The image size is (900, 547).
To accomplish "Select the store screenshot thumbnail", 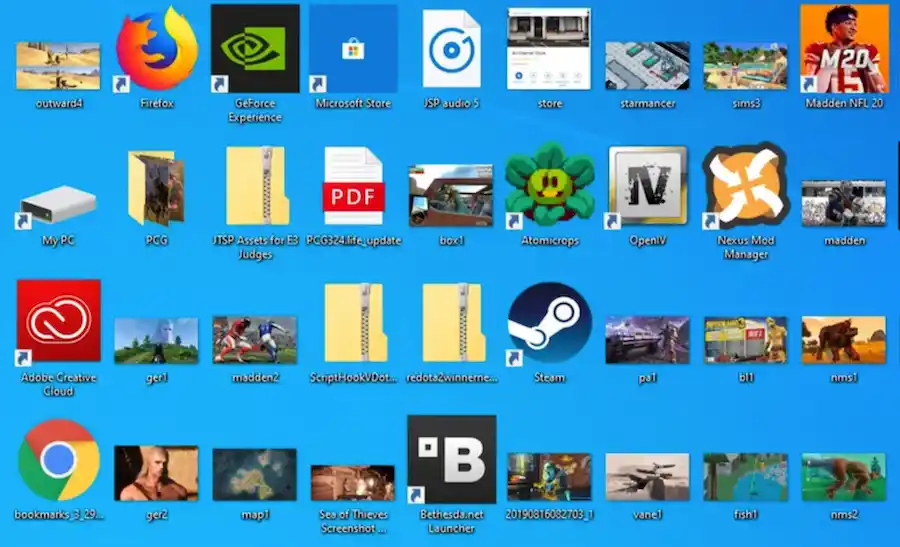I will tap(549, 49).
